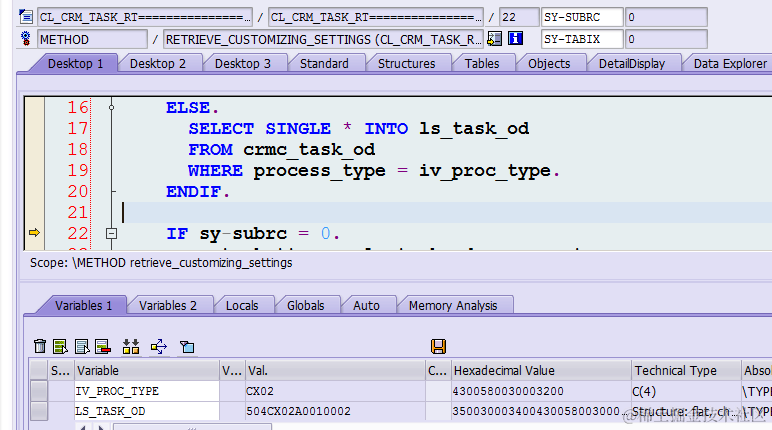Click the first CL_CRM_TASK_RT program field
This screenshot has height=430, width=772.
coord(145,17)
